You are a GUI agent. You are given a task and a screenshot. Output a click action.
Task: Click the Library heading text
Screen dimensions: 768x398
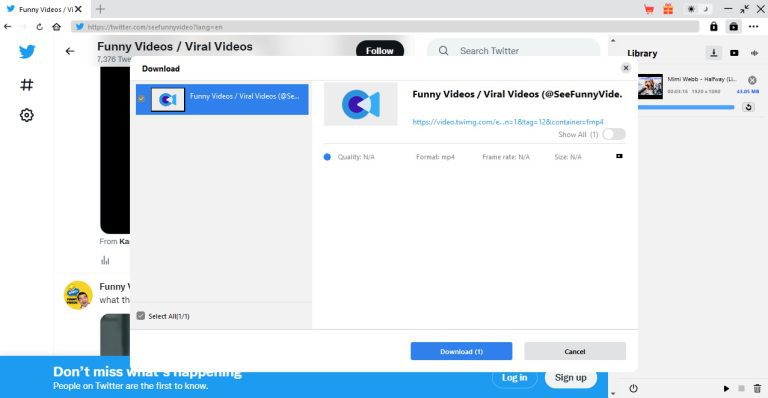click(642, 53)
